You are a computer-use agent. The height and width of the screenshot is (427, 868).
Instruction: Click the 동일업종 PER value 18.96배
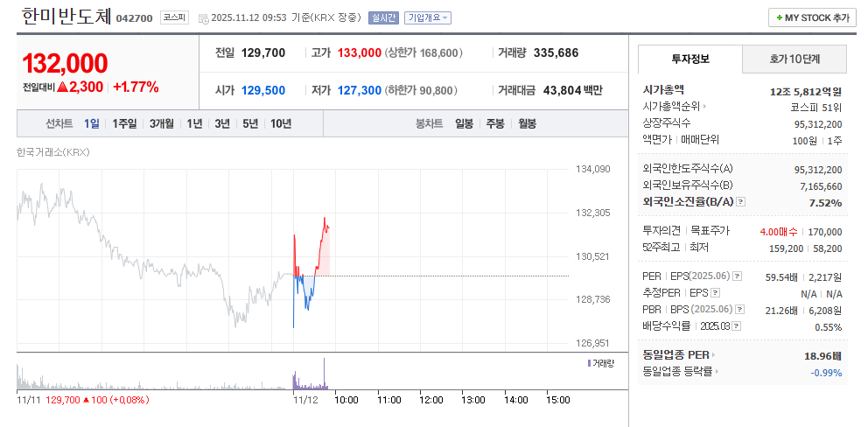[823, 356]
